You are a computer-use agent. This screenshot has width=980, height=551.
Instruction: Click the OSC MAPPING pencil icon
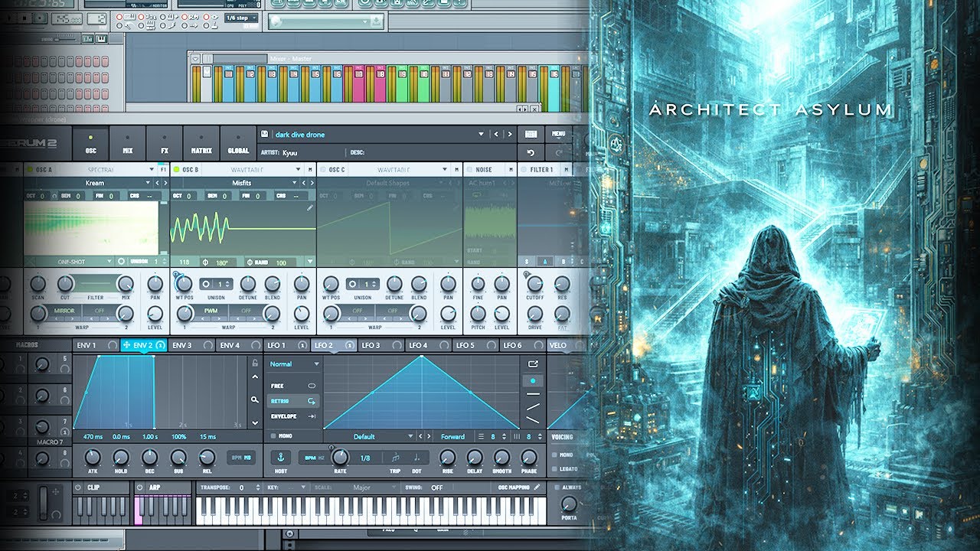[537, 487]
